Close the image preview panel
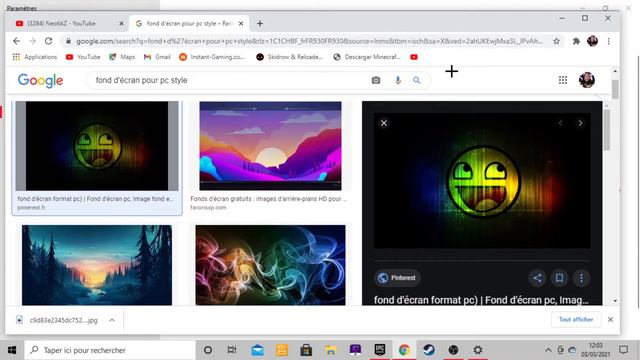Viewport: 640px width, 360px height. [x=384, y=123]
